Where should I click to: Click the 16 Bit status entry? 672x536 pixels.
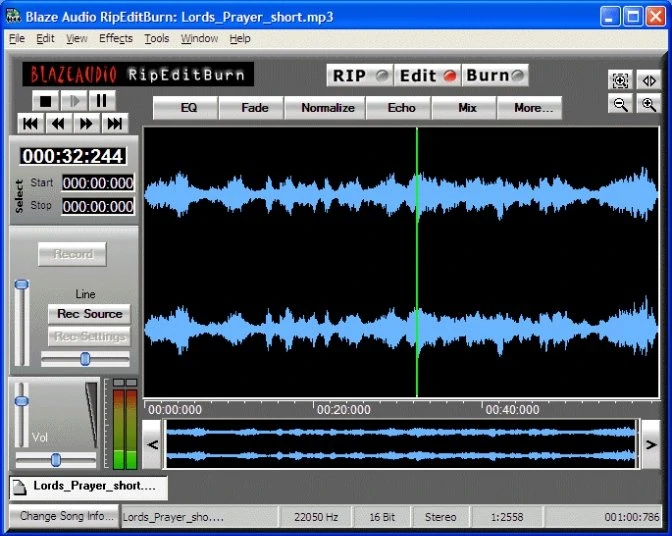pos(382,517)
